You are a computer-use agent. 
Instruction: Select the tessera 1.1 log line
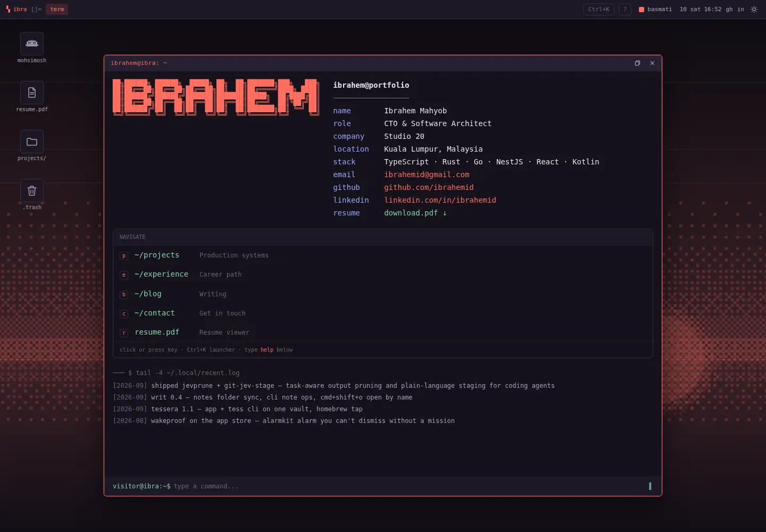click(x=238, y=409)
